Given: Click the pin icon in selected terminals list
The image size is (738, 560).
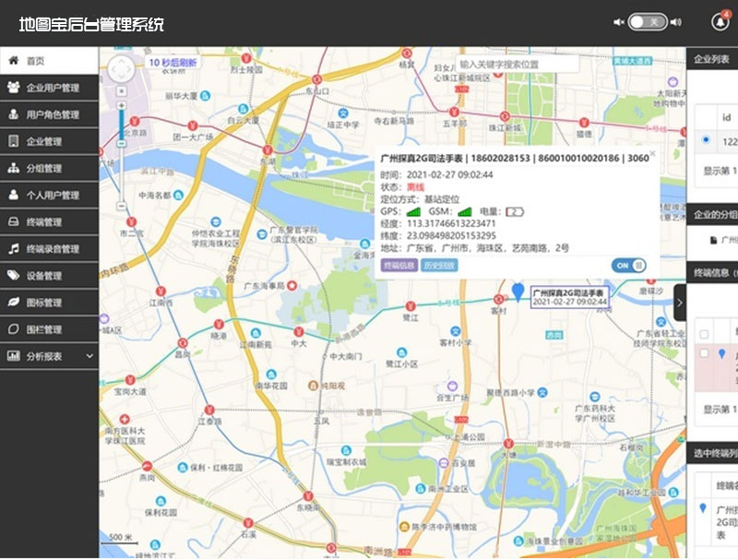Looking at the screenshot, I should coord(703,508).
